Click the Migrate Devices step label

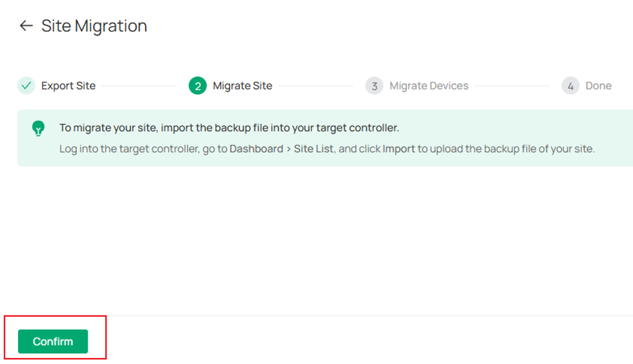(429, 85)
